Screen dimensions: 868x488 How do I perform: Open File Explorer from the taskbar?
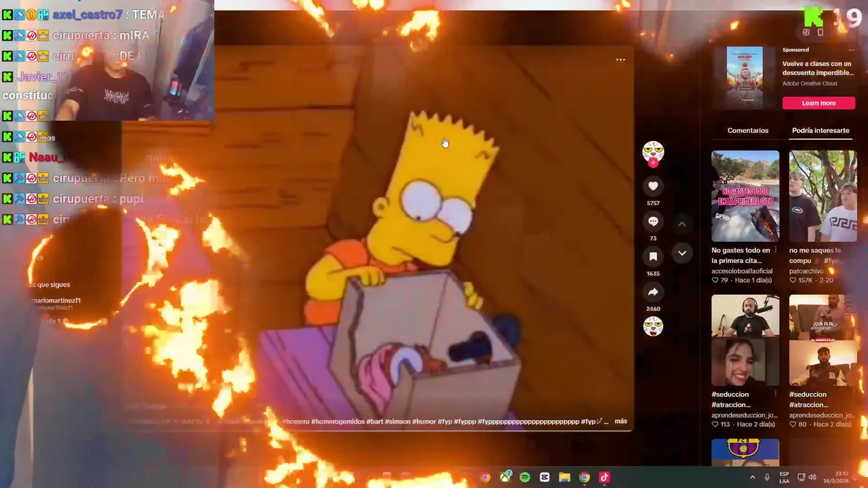click(564, 478)
